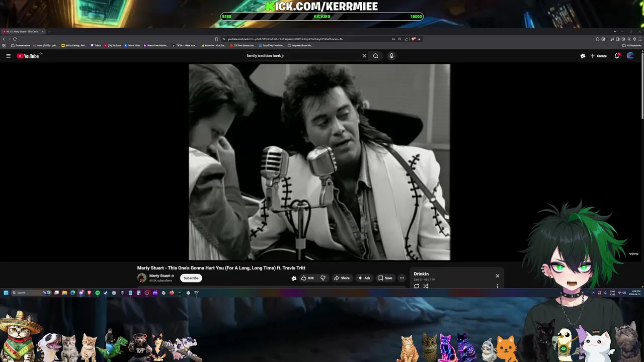Open the Prime Video bookmark
Screen dimensions: 644x362
(132, 45)
